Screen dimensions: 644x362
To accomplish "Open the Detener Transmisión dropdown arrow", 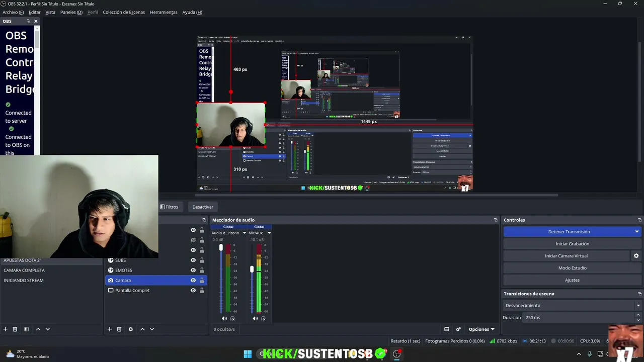I will click(x=637, y=232).
